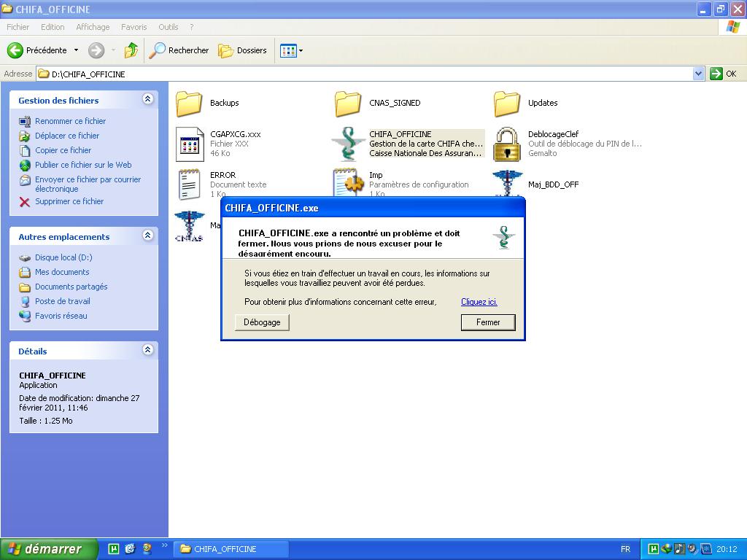
Task: Open the ? help menu
Action: [192, 27]
